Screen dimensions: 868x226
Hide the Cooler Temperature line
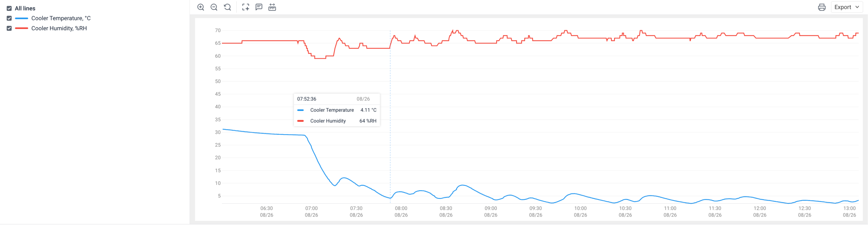tap(9, 18)
